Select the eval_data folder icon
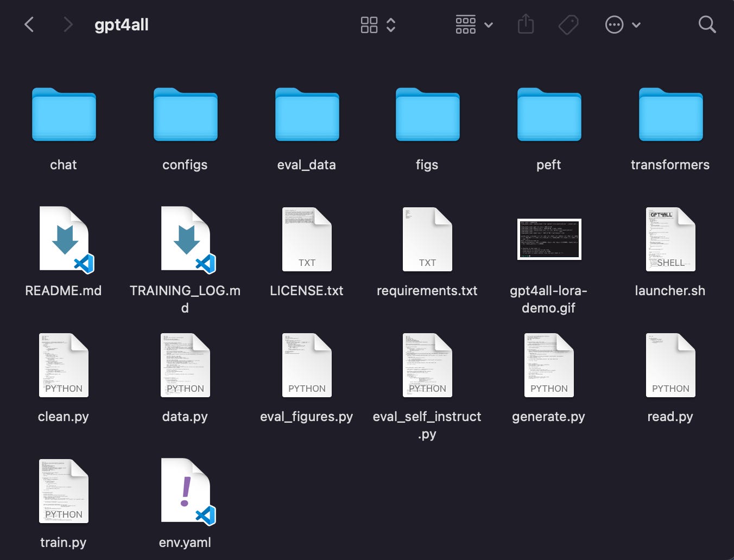Screen dimensions: 734x560 coord(307,114)
